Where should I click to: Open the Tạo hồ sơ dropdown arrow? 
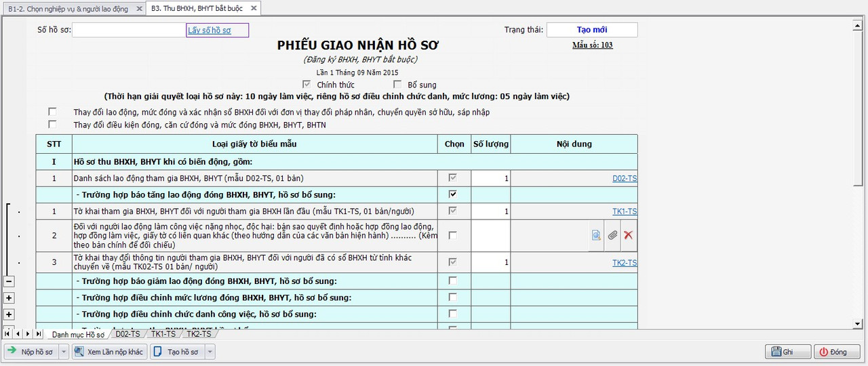point(210,352)
